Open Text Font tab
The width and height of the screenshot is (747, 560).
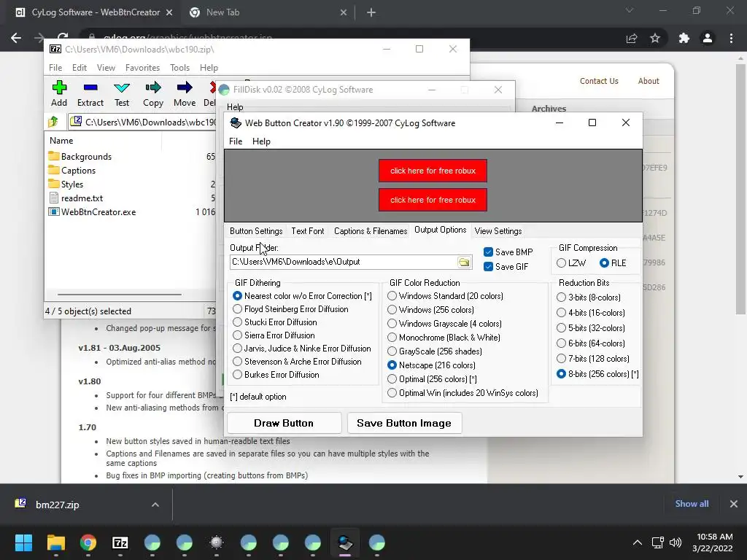click(308, 231)
